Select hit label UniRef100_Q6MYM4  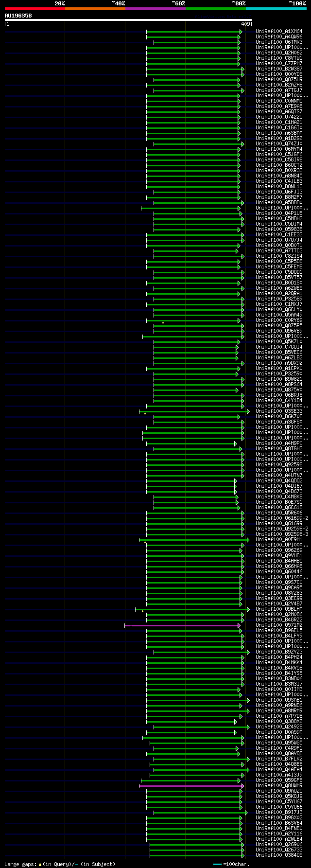coord(279,149)
